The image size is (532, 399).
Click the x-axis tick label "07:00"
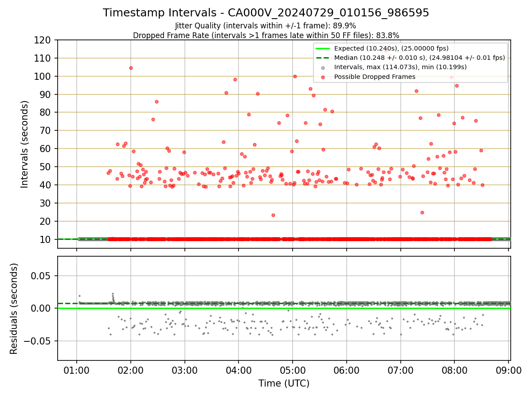tap(401, 370)
